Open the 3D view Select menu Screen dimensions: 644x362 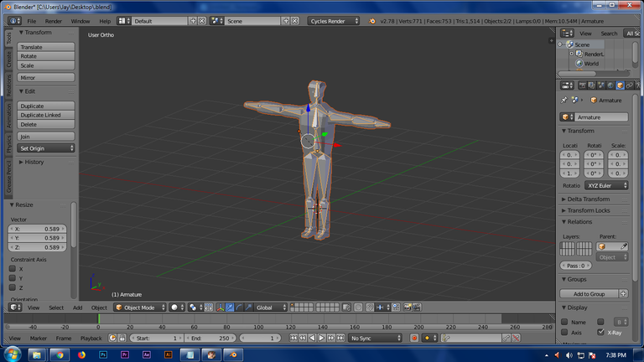click(x=56, y=308)
